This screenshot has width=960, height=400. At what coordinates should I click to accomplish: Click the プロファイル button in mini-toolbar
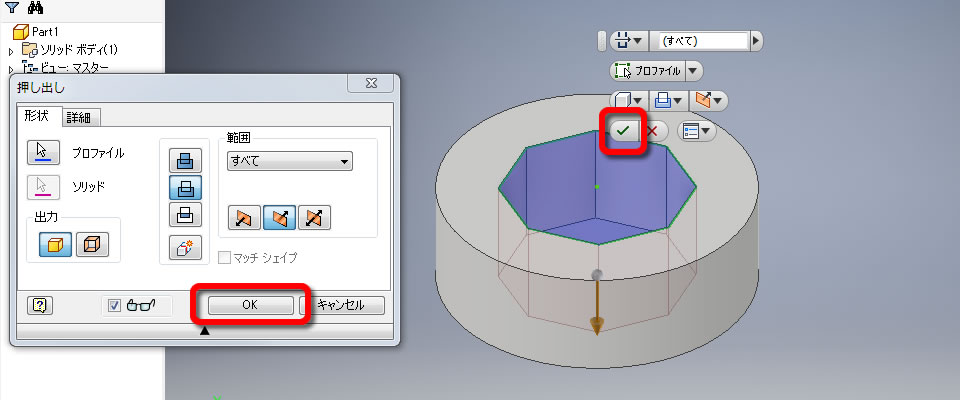(648, 71)
